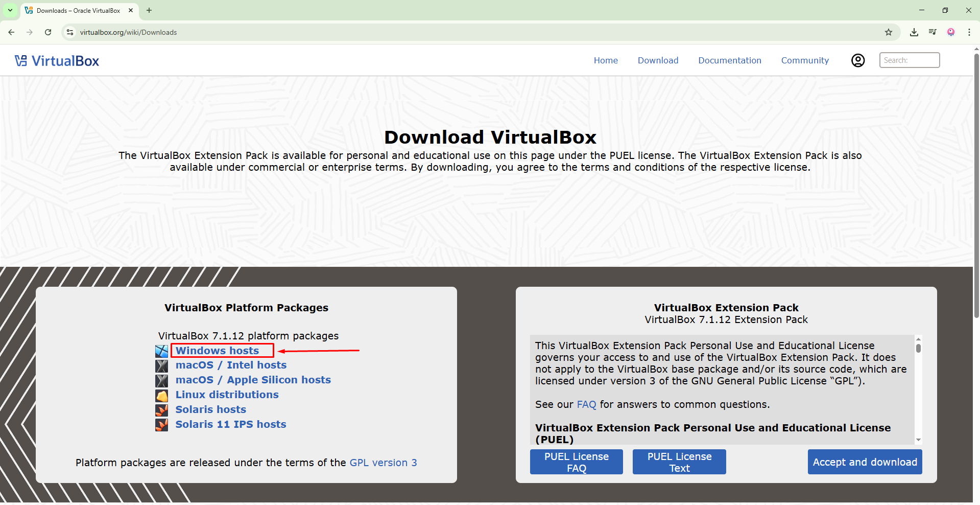Screen dimensions: 980x505
Task: Open the Chrome three-dot menu
Action: (969, 32)
